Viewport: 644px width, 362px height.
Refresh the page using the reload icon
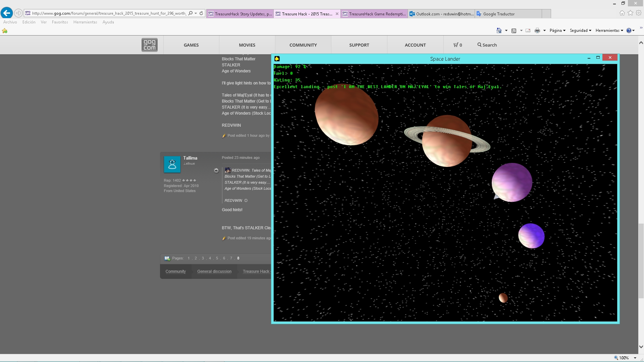click(201, 13)
